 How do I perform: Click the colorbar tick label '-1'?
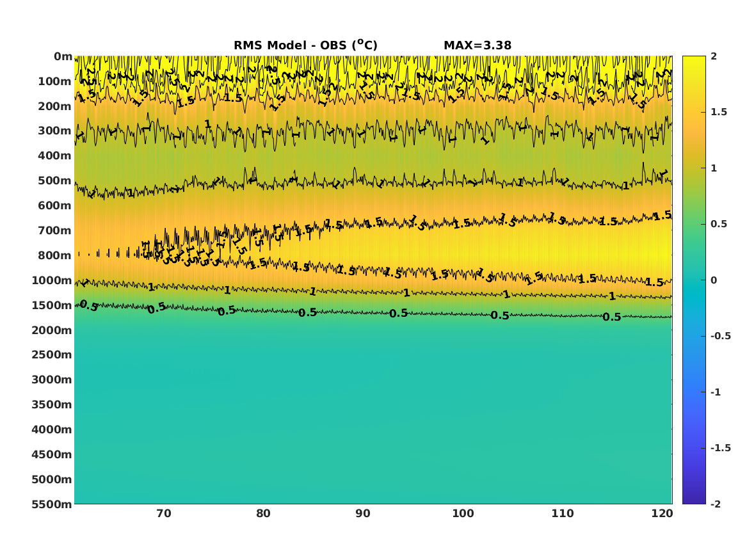click(x=716, y=392)
